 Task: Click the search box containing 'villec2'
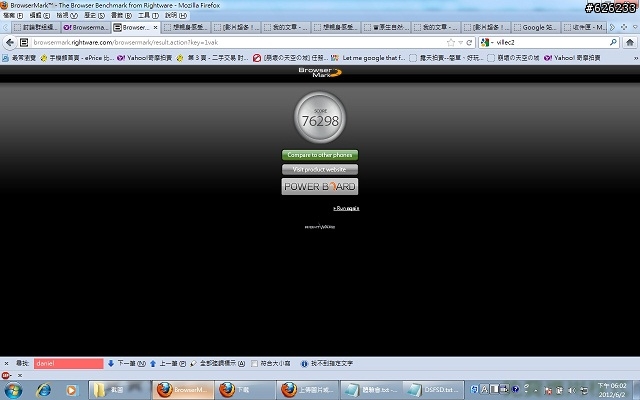click(x=551, y=42)
